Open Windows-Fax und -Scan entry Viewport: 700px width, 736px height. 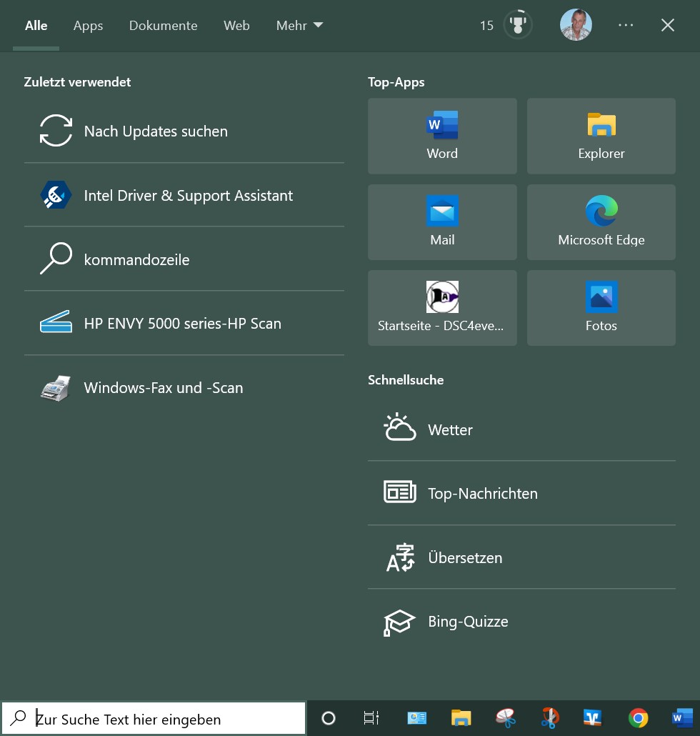tap(184, 388)
